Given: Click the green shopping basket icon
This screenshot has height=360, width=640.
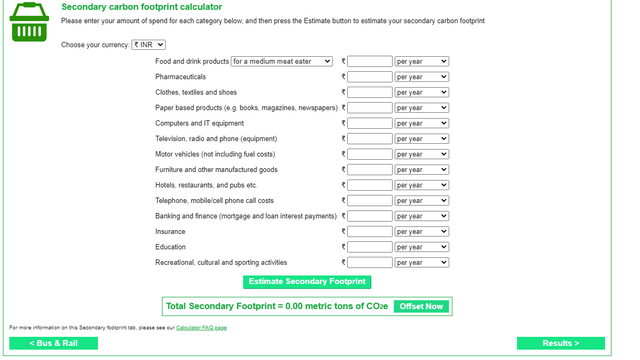Looking at the screenshot, I should (29, 22).
